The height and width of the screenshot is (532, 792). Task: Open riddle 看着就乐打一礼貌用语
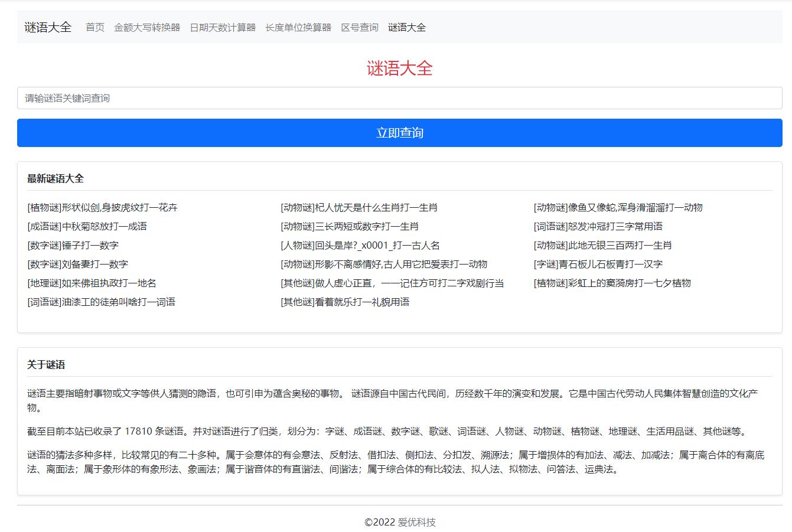tap(345, 302)
